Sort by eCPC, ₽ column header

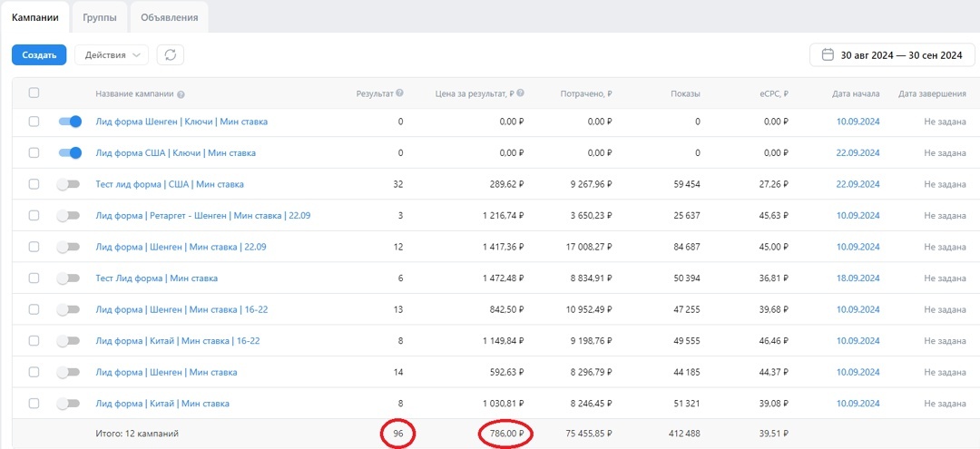pos(772,94)
